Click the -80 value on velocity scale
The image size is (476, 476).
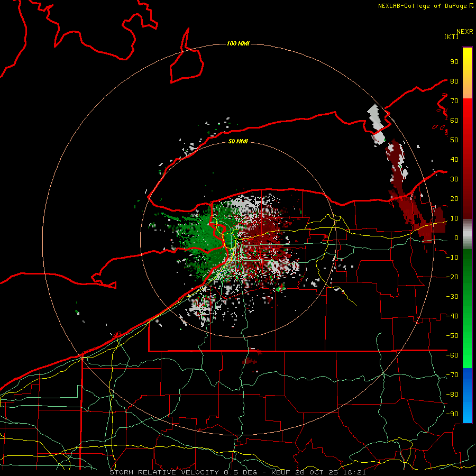[452, 395]
